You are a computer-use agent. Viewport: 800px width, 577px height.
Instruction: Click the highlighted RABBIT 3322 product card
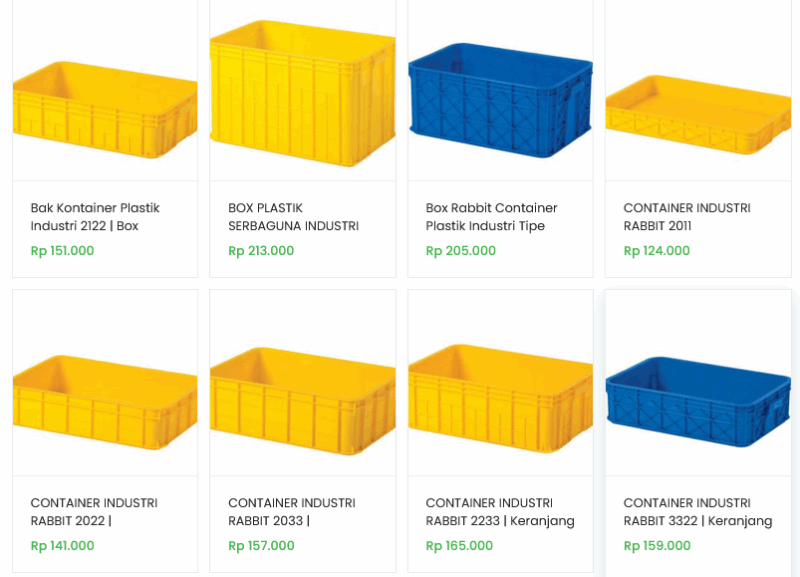[697, 430]
